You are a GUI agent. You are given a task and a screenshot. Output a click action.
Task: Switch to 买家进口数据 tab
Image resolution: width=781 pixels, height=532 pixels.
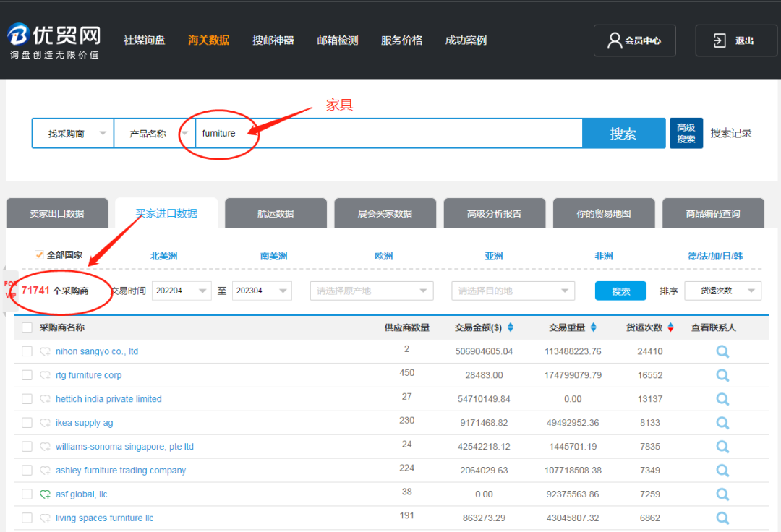point(166,213)
